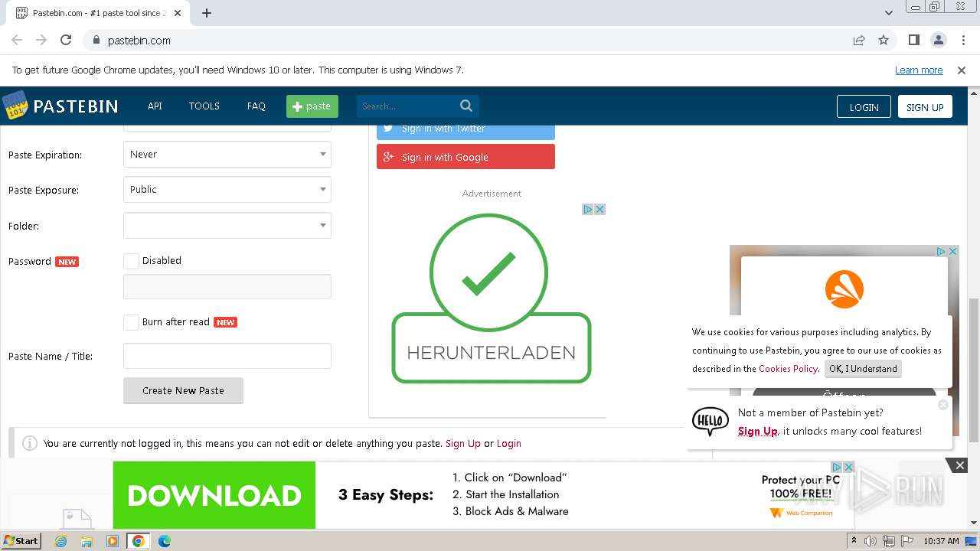
Task: Click the green DOWNLOAD banner button
Action: point(214,495)
